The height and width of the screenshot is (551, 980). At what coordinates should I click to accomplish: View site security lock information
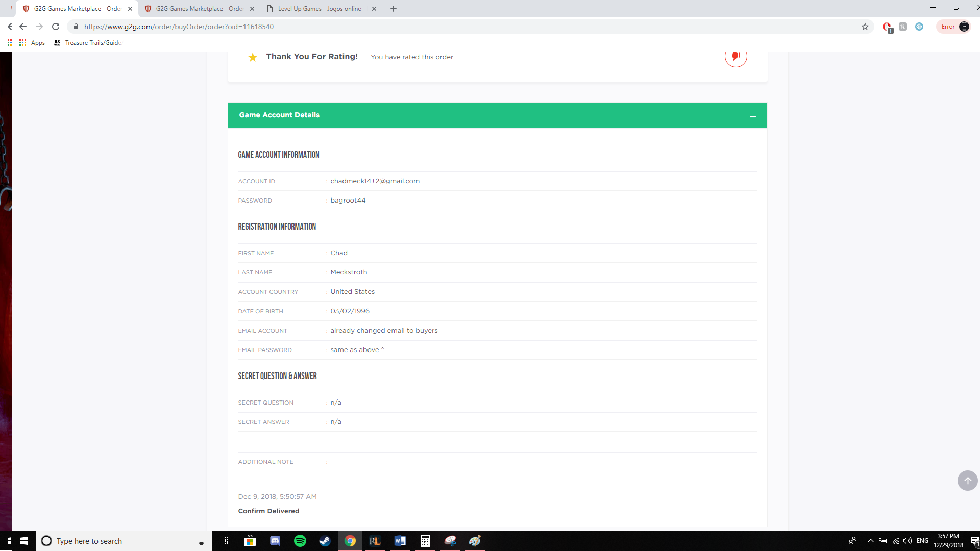pyautogui.click(x=76, y=27)
